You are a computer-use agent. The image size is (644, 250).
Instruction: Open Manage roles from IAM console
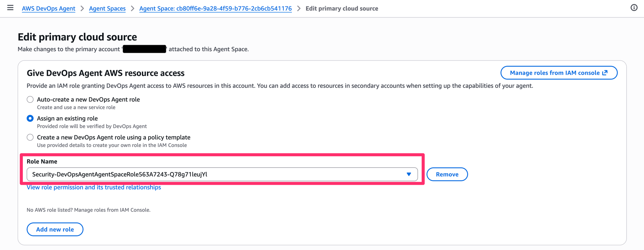554,73
